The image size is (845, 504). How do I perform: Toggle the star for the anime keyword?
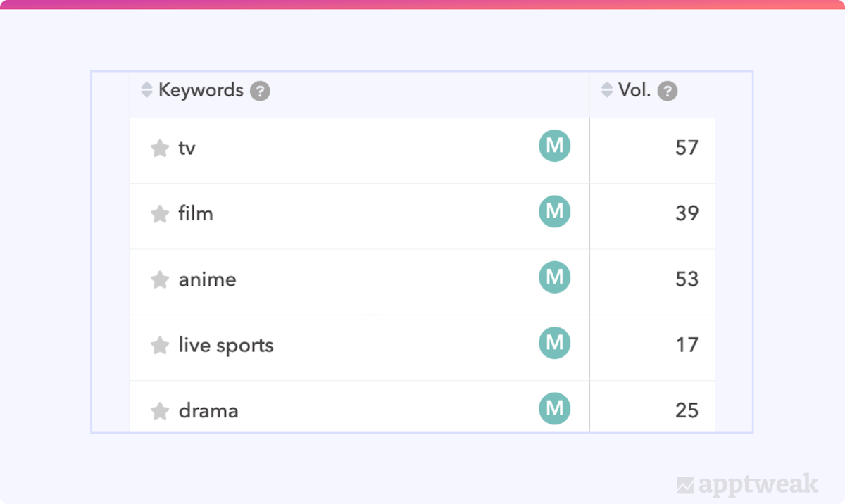pos(160,280)
